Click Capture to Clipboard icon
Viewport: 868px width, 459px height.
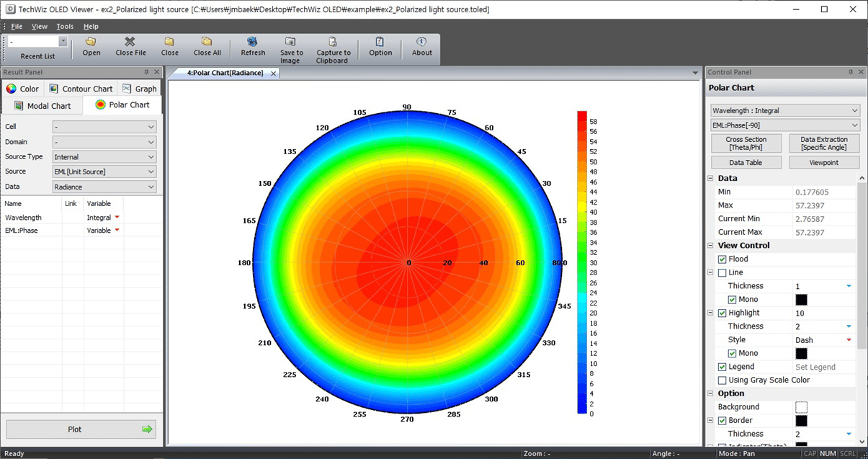point(332,42)
